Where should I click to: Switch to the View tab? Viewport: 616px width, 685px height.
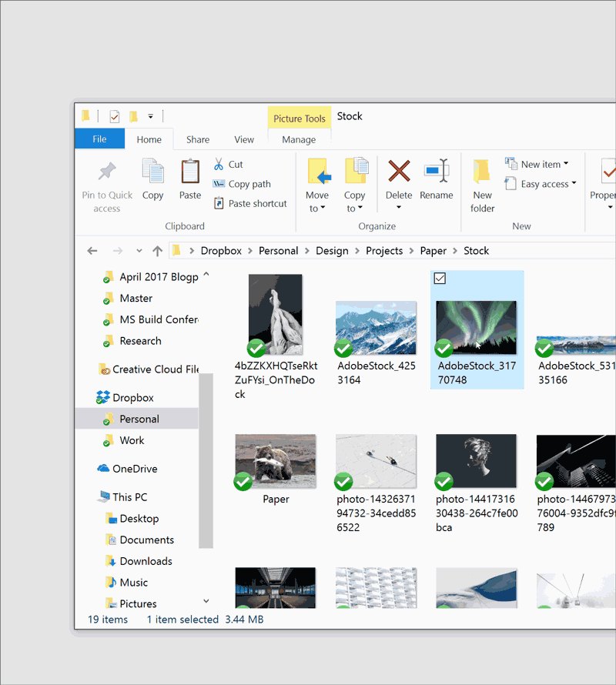click(x=244, y=139)
